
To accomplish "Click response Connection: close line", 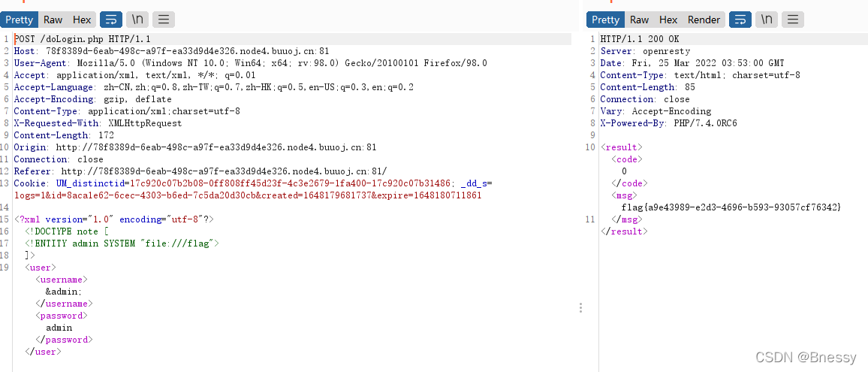I will coord(645,99).
